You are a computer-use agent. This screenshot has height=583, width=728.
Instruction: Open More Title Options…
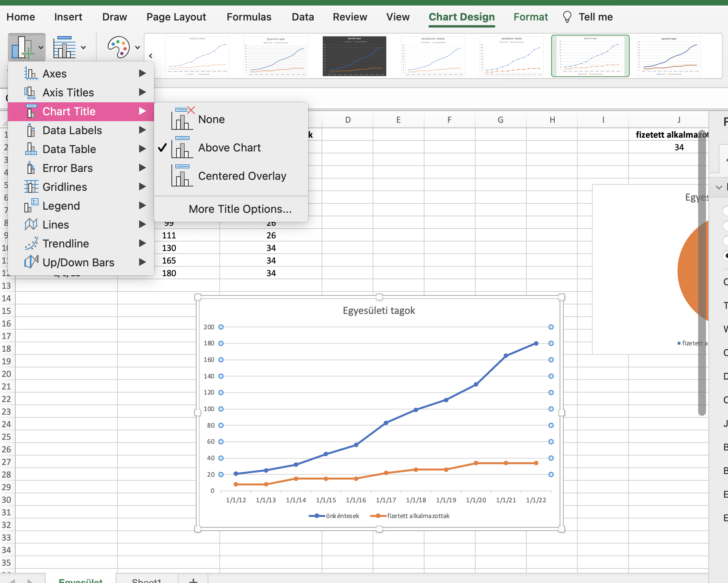240,209
